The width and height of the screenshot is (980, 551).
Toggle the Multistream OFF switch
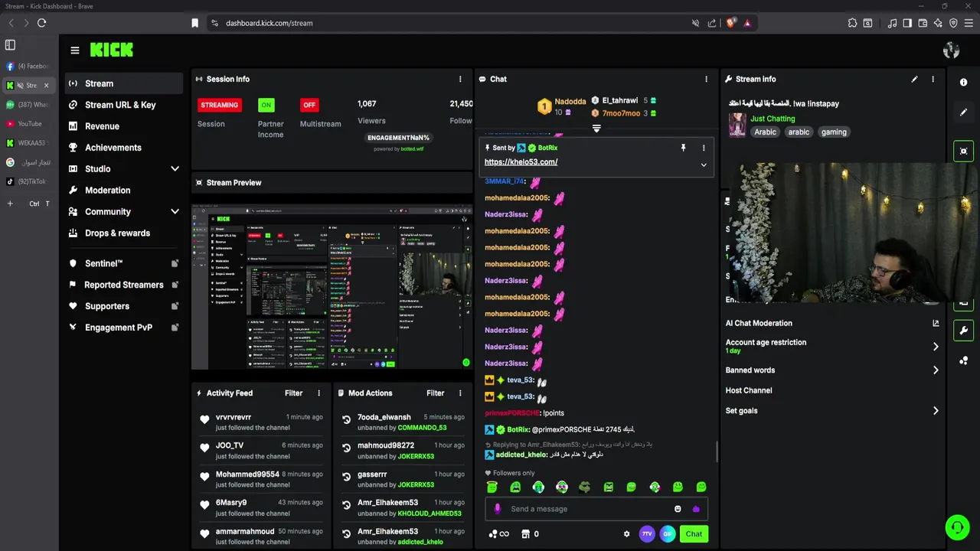[x=309, y=105]
